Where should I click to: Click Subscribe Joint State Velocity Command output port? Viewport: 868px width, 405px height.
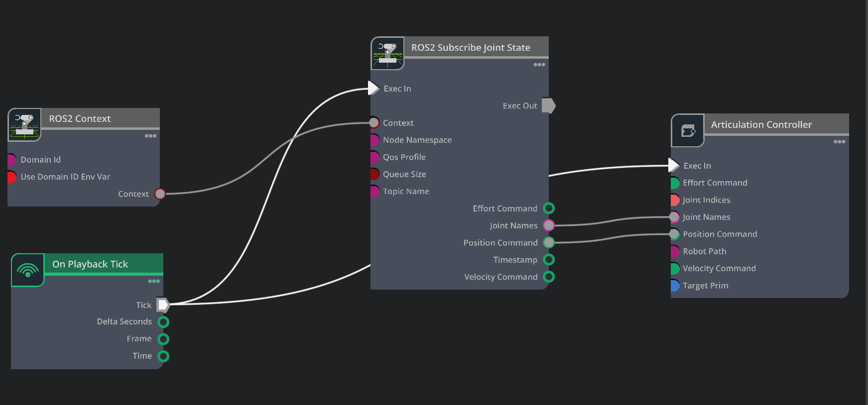pos(549,277)
